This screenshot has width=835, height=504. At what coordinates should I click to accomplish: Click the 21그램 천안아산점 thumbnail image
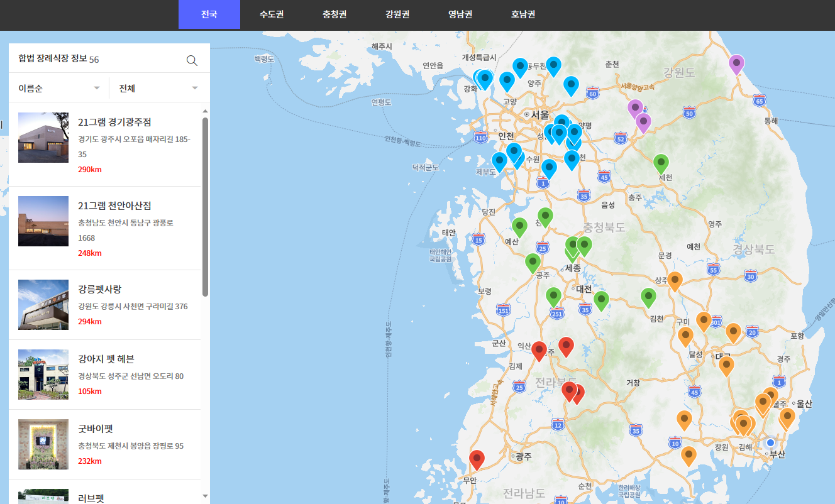[x=43, y=221]
